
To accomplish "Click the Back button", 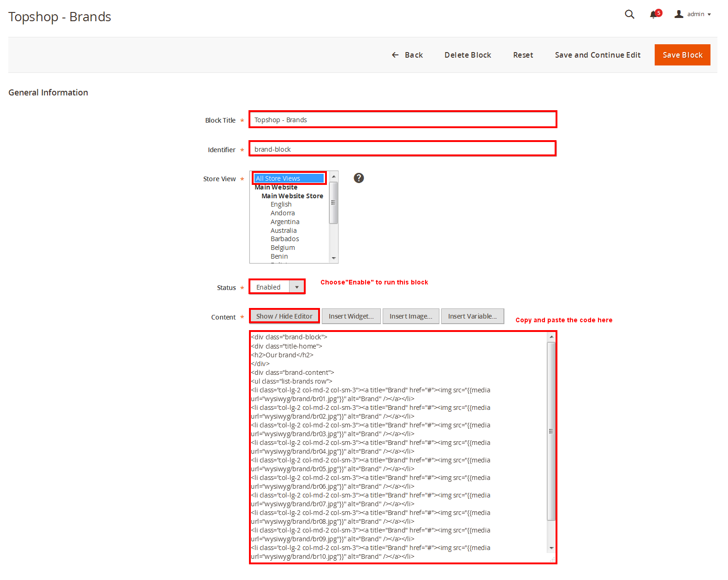I will coord(407,55).
